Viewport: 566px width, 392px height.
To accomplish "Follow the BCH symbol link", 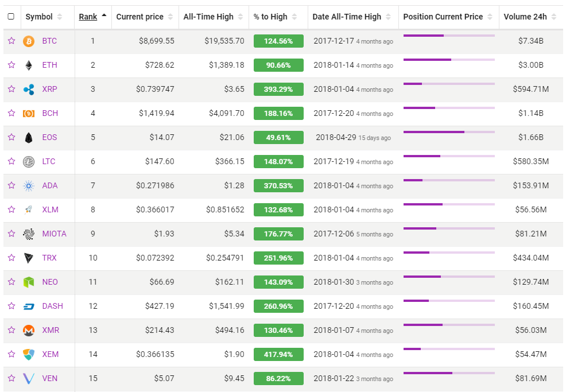I will tap(50, 113).
